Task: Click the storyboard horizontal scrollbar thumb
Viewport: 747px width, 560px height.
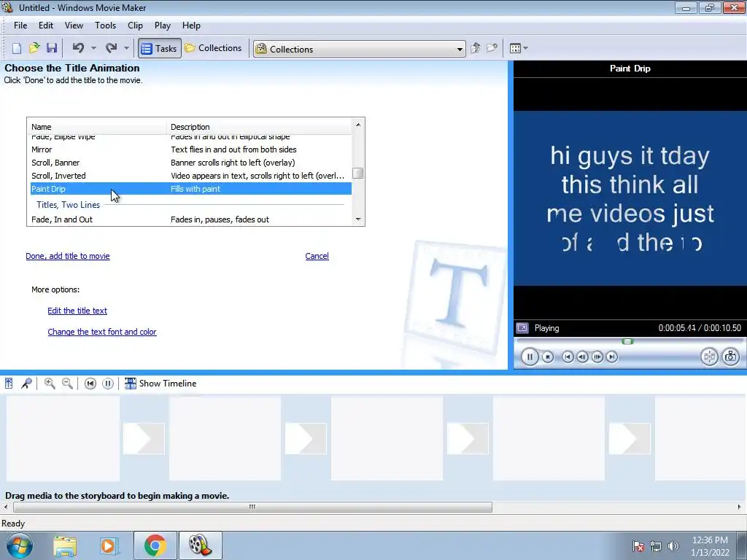Action: (x=252, y=507)
